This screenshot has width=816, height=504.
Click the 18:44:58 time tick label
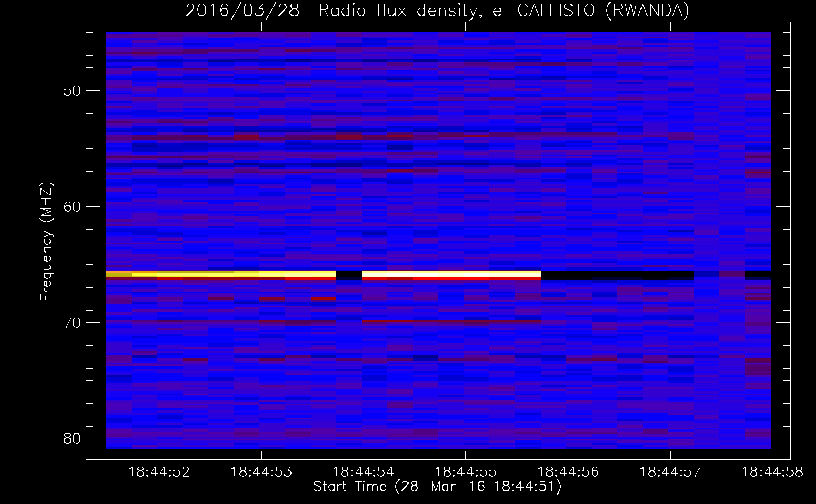tap(772, 472)
